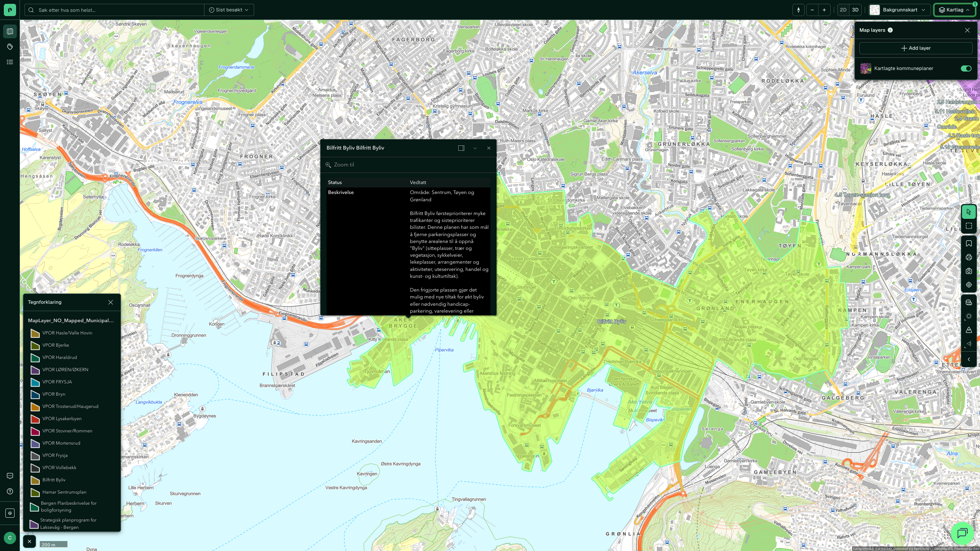The image size is (980, 551).
Task: Open the mountain elevation profile tool
Action: [x=969, y=330]
